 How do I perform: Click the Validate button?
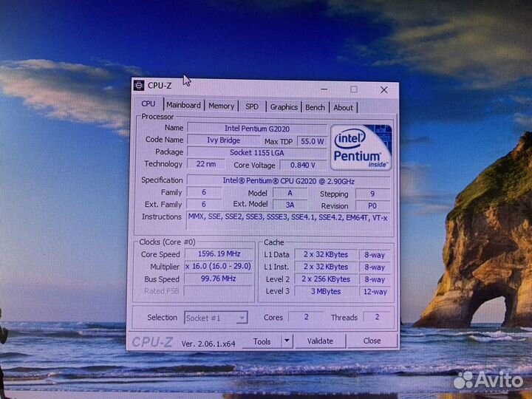[x=320, y=341]
